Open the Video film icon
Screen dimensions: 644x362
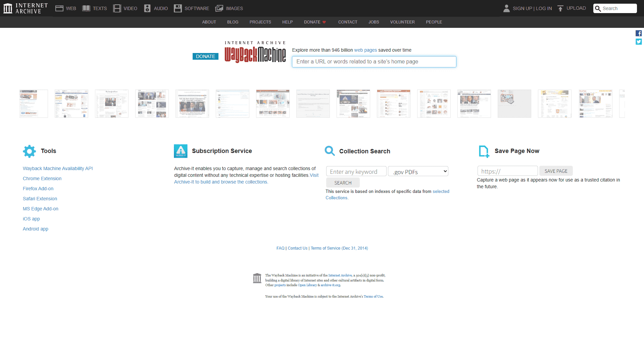point(117,8)
